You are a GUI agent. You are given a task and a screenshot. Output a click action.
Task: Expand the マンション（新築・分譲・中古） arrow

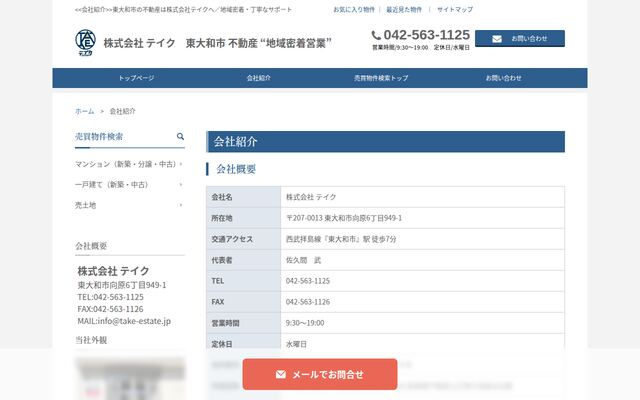[x=181, y=164]
